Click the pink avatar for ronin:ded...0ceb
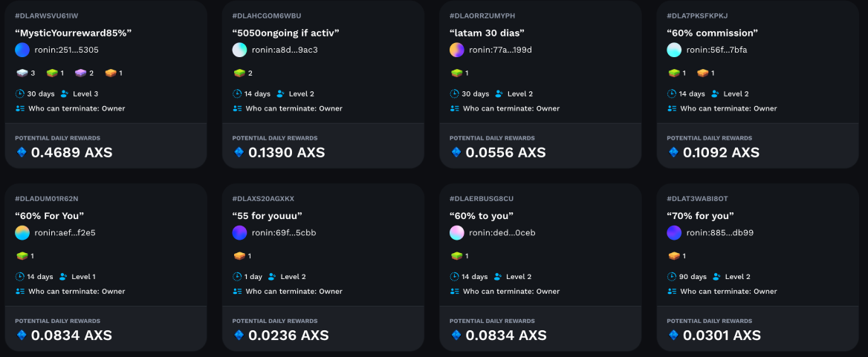 click(x=457, y=232)
